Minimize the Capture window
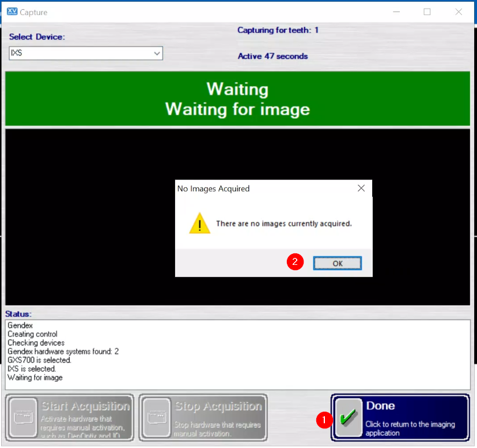 point(396,12)
